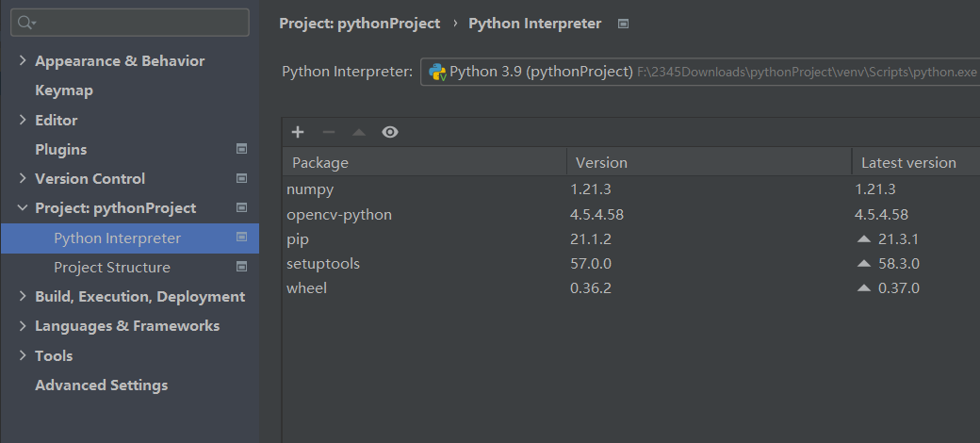
Task: Expand the Editor settings section
Action: pos(23,120)
